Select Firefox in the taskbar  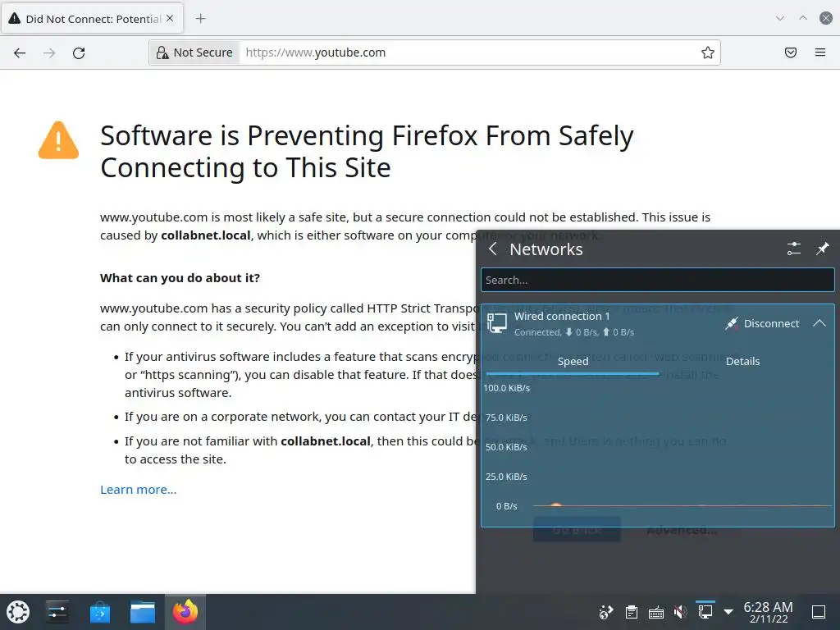coord(185,612)
